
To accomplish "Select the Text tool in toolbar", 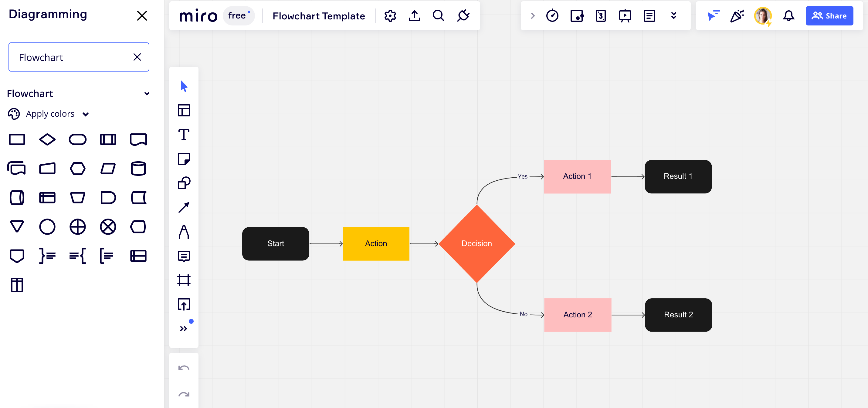I will [x=184, y=135].
